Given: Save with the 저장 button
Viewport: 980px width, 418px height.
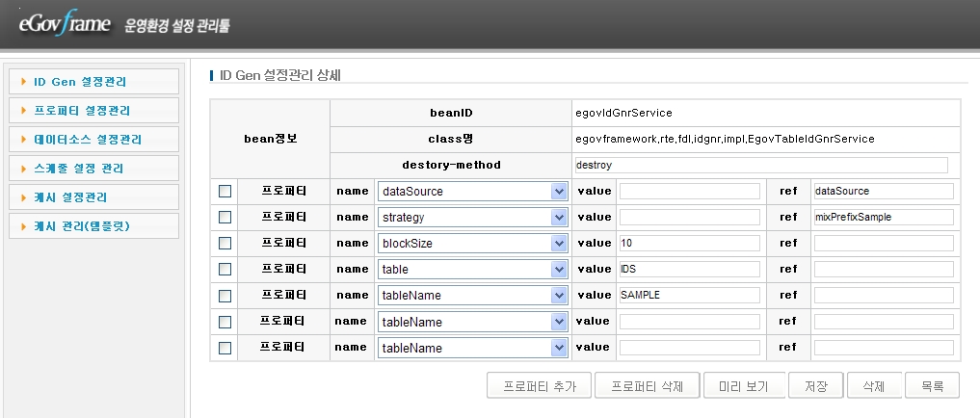Looking at the screenshot, I should point(816,386).
